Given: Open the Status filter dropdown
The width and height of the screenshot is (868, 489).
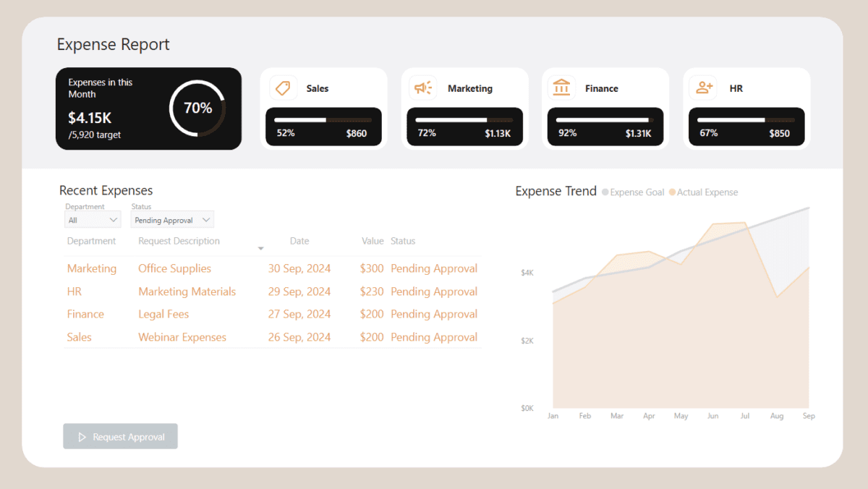Looking at the screenshot, I should point(171,219).
